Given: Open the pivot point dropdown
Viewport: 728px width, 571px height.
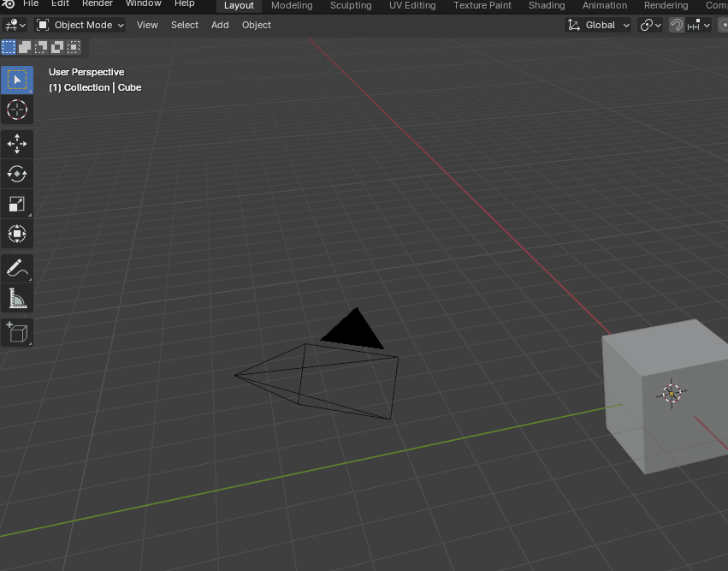Looking at the screenshot, I should pyautogui.click(x=650, y=25).
